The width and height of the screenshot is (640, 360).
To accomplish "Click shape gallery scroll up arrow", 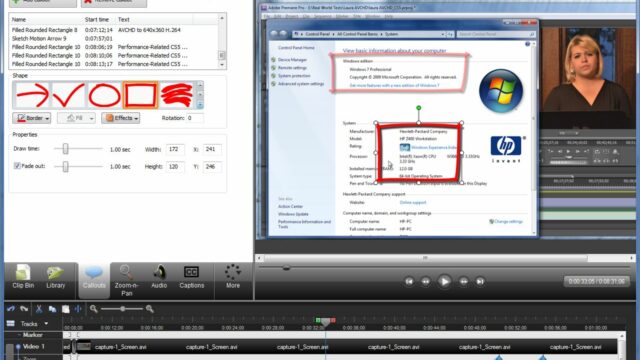I will [200, 85].
